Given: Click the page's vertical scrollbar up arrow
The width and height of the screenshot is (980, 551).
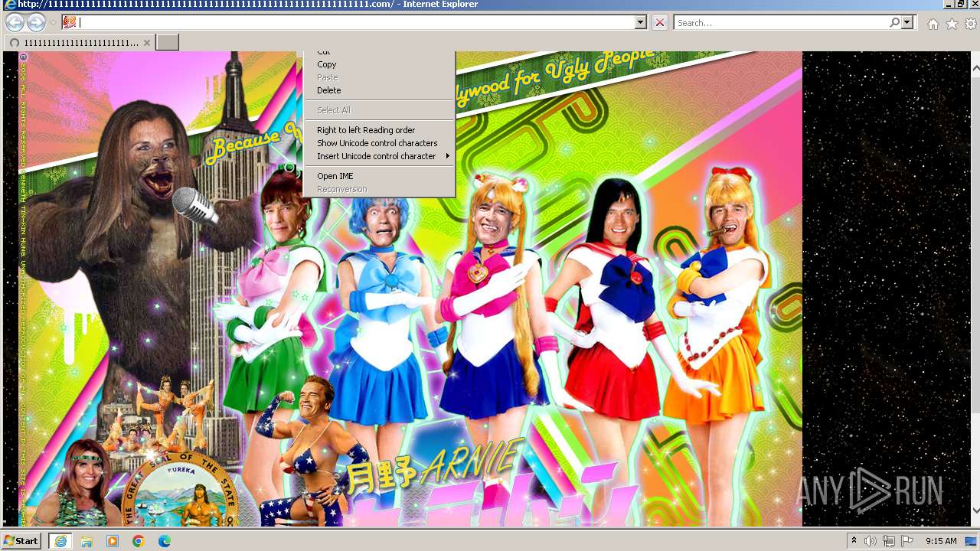Looking at the screenshot, I should [975, 68].
